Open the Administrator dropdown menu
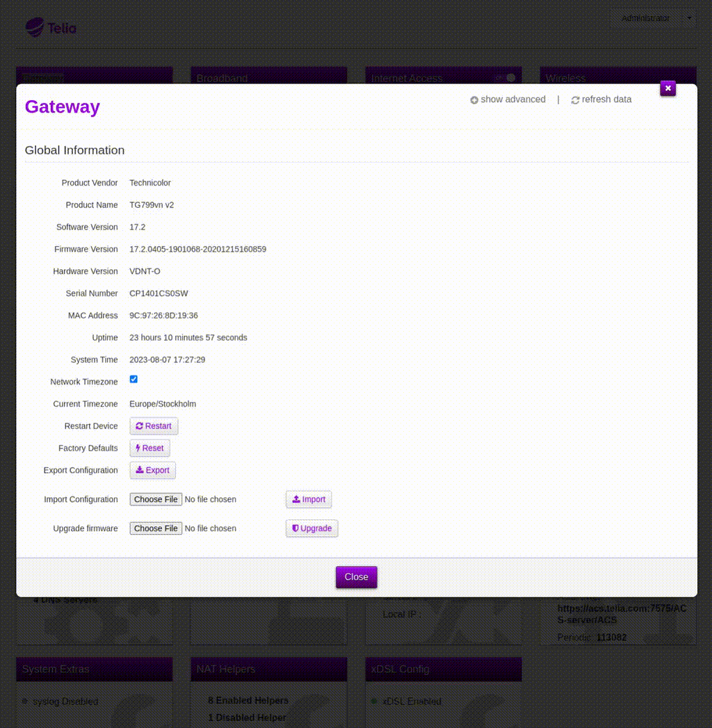The height and width of the screenshot is (728, 712). [x=652, y=18]
